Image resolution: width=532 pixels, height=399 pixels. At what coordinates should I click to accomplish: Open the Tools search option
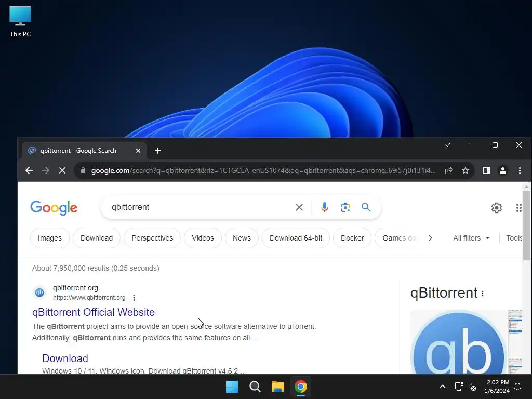pyautogui.click(x=514, y=238)
